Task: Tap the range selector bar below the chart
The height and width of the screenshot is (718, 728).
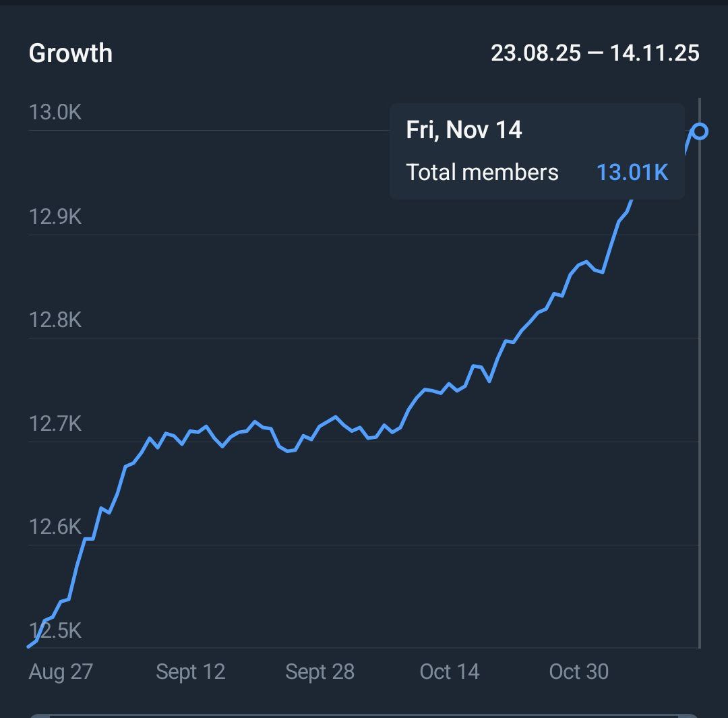Action: coord(364,715)
